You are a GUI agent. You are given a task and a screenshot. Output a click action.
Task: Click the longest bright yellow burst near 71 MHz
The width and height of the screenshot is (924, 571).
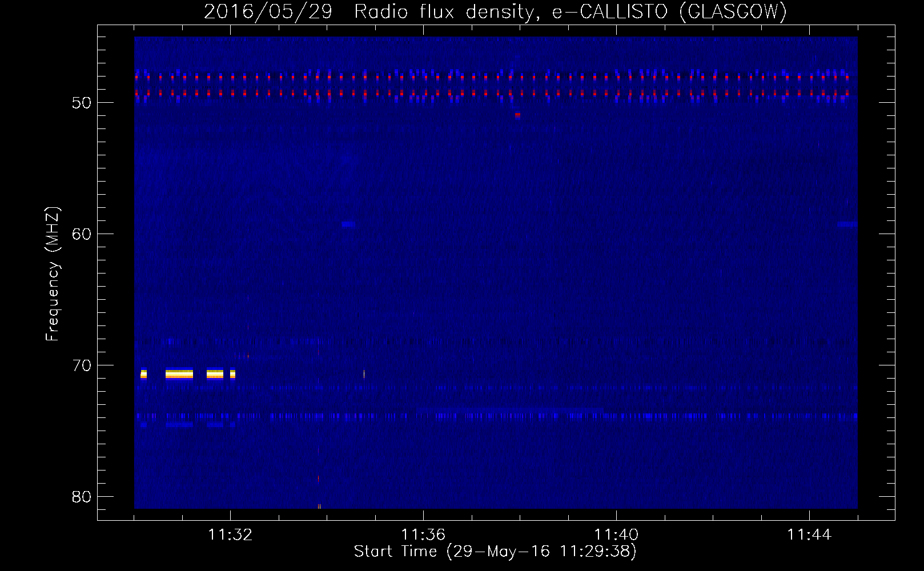(179, 375)
